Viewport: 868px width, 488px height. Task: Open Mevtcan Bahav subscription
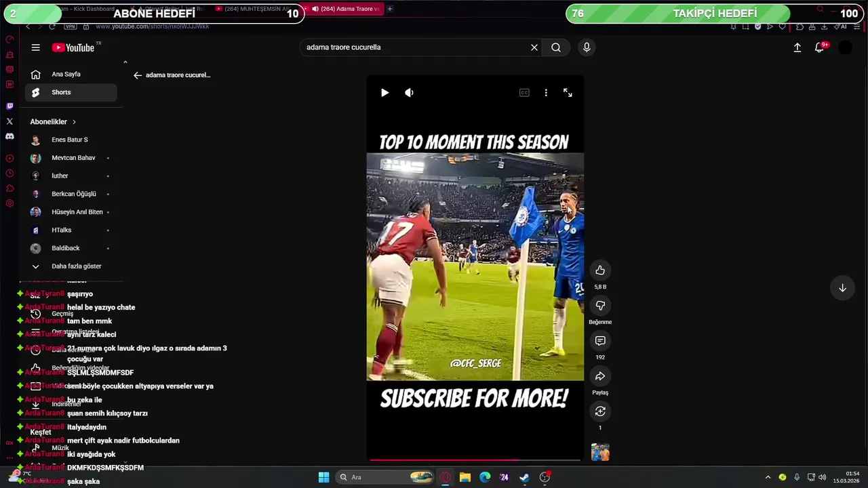71,158
